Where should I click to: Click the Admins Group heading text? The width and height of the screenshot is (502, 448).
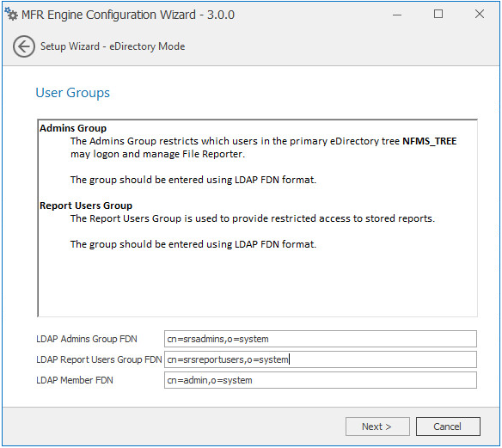coord(73,128)
